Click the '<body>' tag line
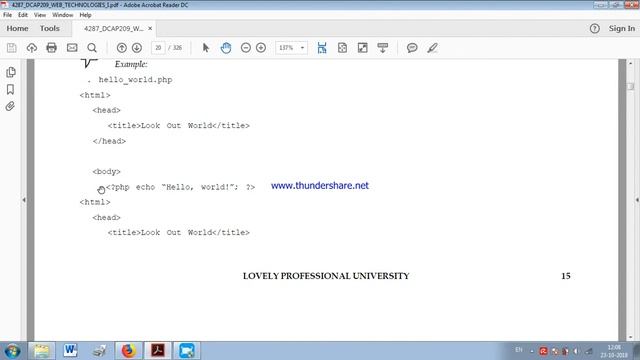Image resolution: width=640 pixels, height=360 pixels. 107,171
